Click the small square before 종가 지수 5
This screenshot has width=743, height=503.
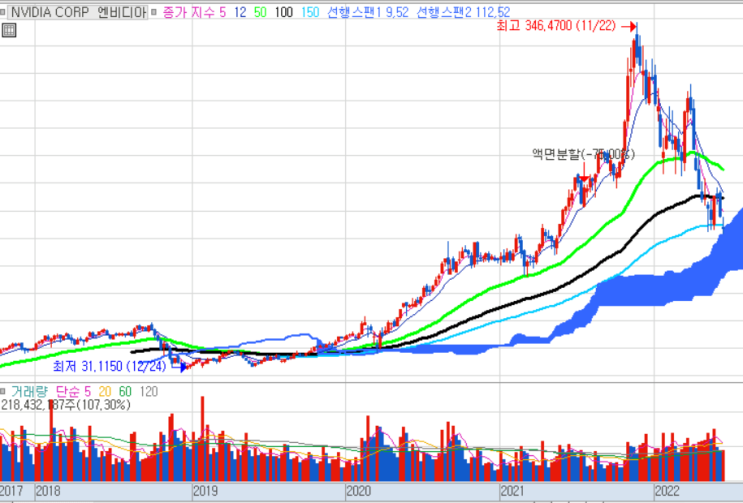[154, 12]
